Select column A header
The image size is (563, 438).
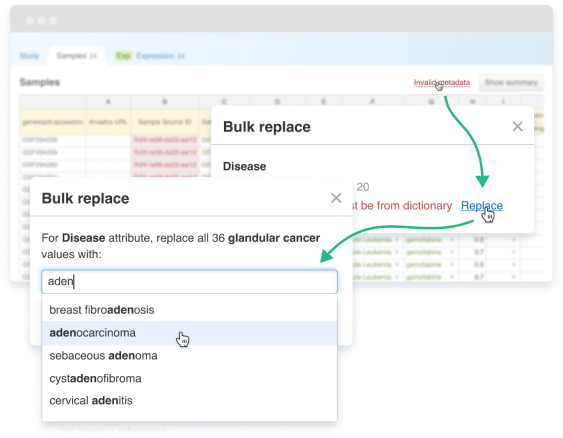point(108,102)
